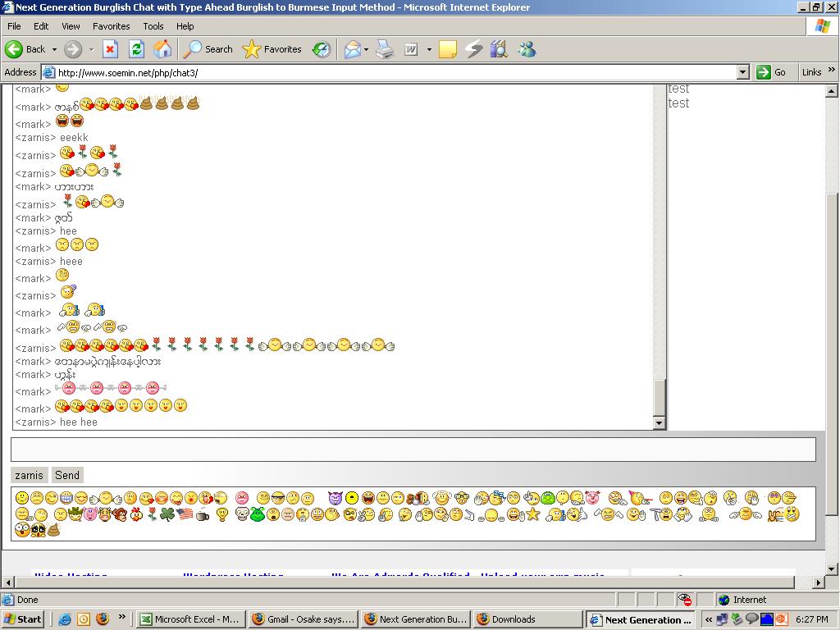The image size is (840, 630).
Task: Click the yellow Discuss note icon
Action: tap(447, 49)
